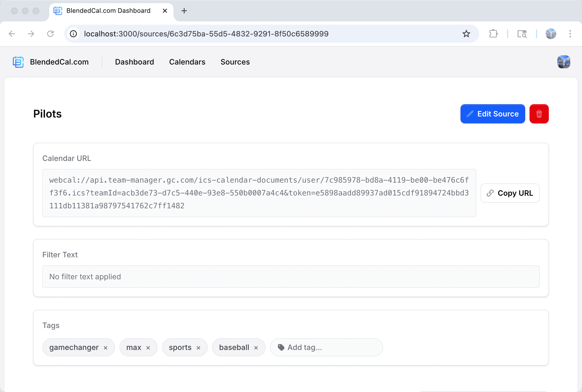Viewport: 582px width, 392px height.
Task: Remove the max tag
Action: click(148, 348)
